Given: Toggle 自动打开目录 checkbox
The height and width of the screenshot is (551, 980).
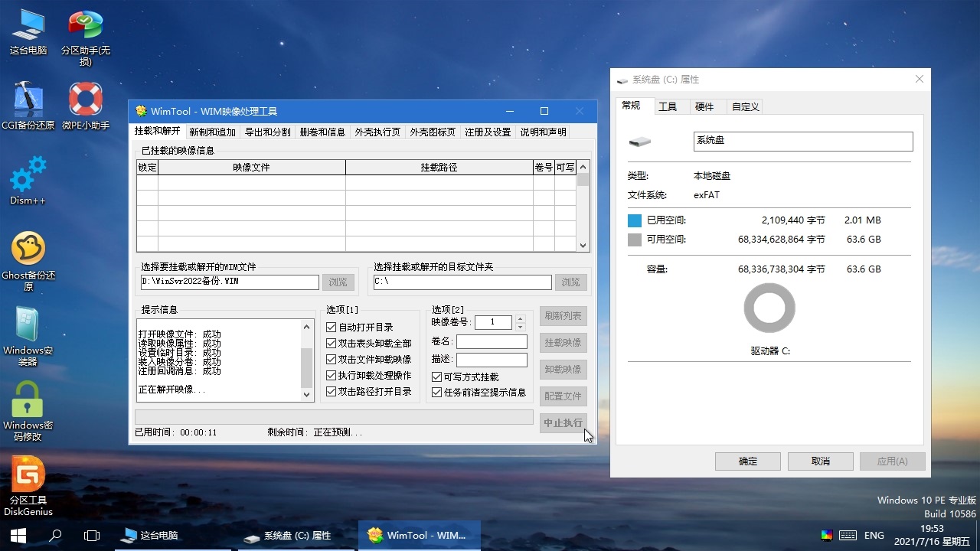Looking at the screenshot, I should click(x=332, y=328).
